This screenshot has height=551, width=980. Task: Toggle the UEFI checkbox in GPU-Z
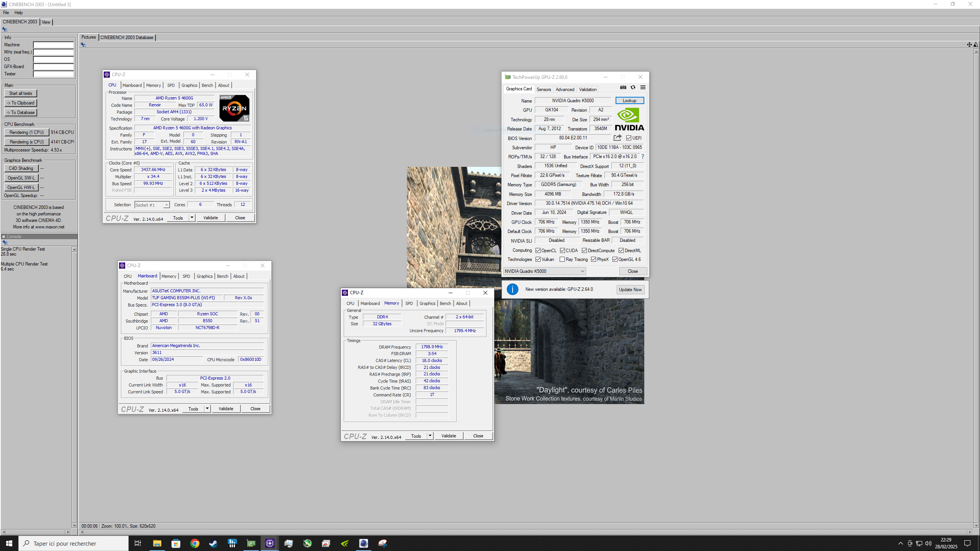pos(629,138)
